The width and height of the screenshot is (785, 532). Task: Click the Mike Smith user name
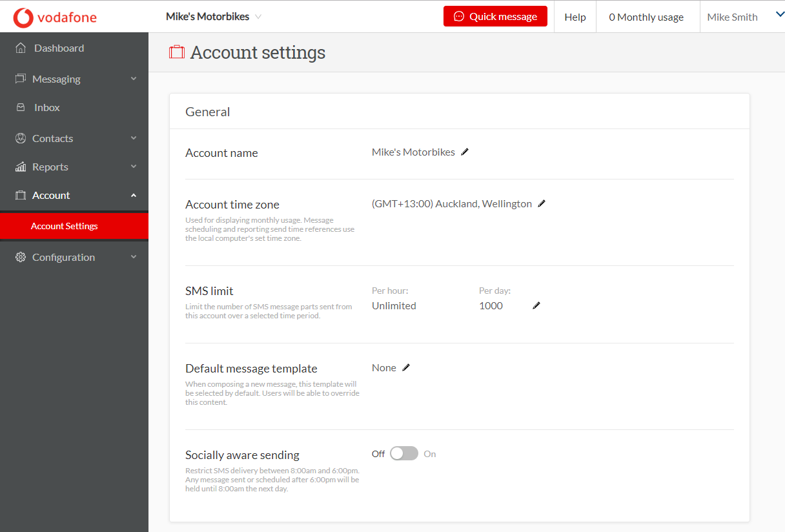tap(732, 17)
